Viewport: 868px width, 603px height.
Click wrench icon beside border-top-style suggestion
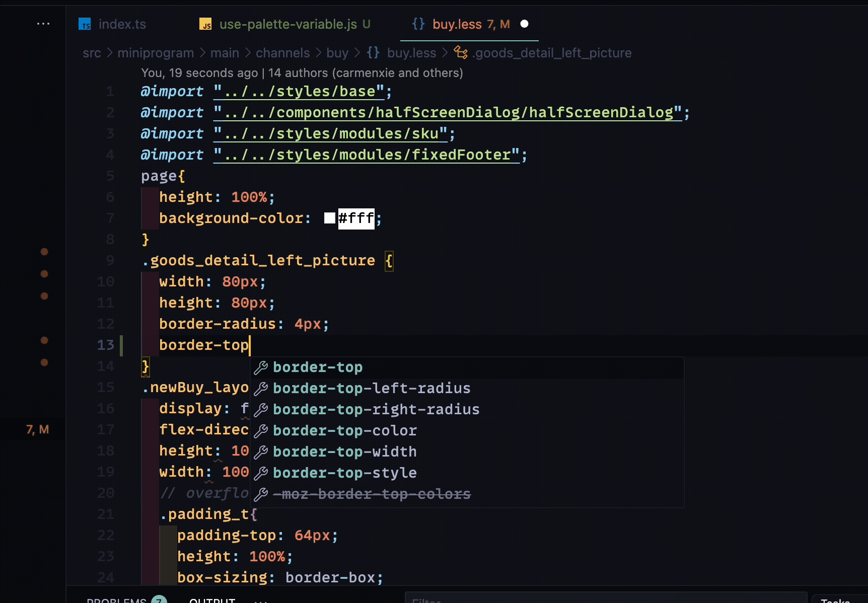pyautogui.click(x=261, y=473)
